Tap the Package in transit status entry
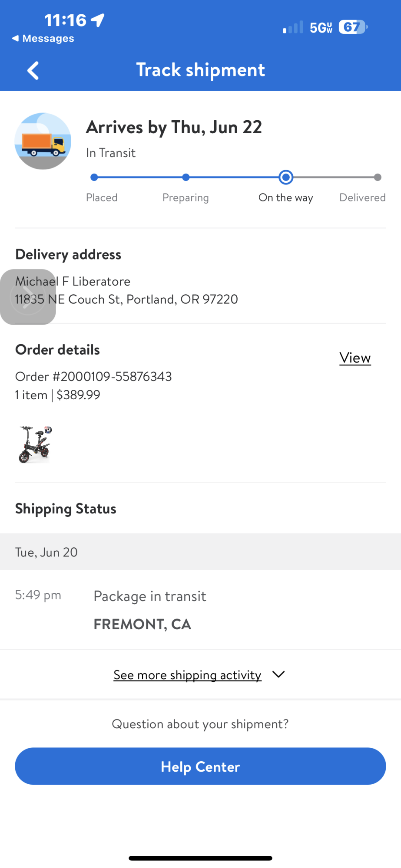401x868 pixels. tap(150, 596)
